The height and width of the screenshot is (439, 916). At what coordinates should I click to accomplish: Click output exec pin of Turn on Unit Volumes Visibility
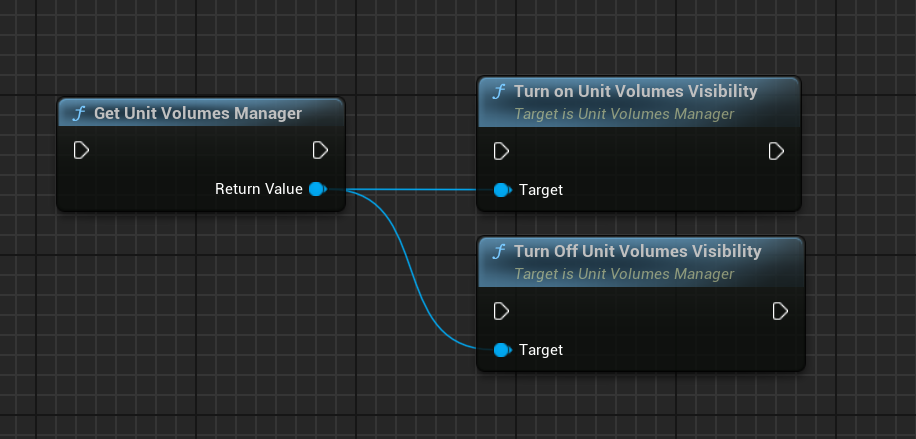tap(776, 151)
